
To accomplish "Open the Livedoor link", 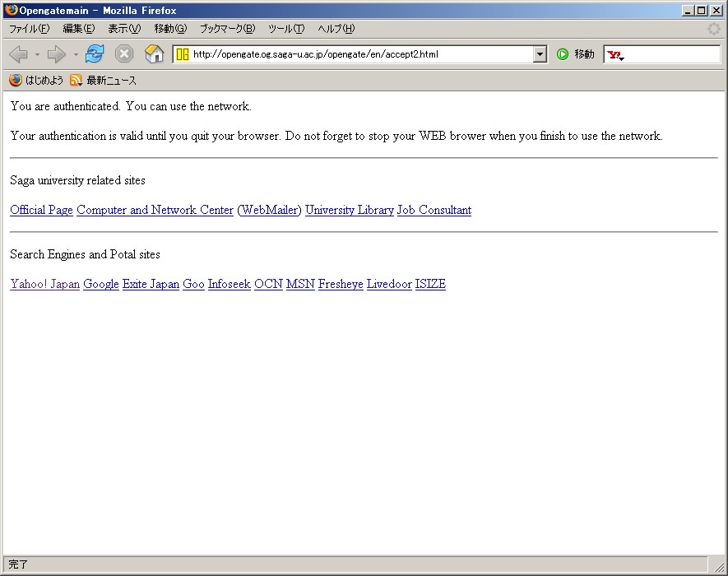I will (x=389, y=284).
